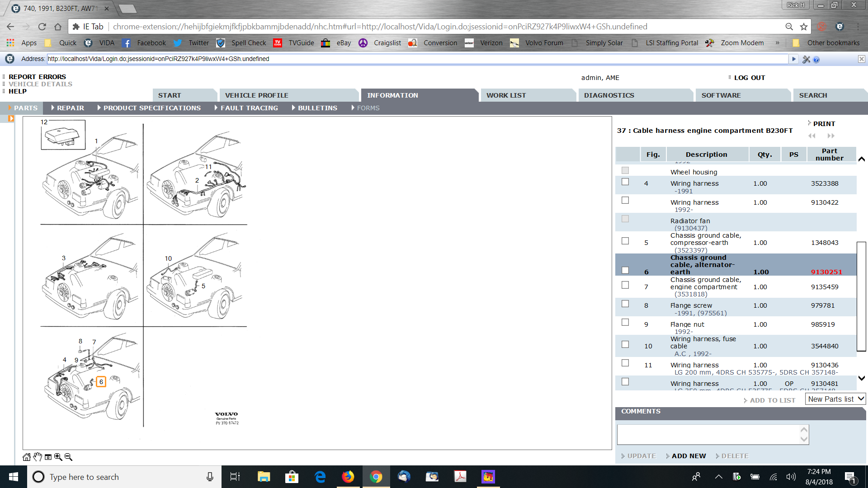Tick the checkbox for part 9135459
This screenshot has width=868, height=488.
click(625, 285)
